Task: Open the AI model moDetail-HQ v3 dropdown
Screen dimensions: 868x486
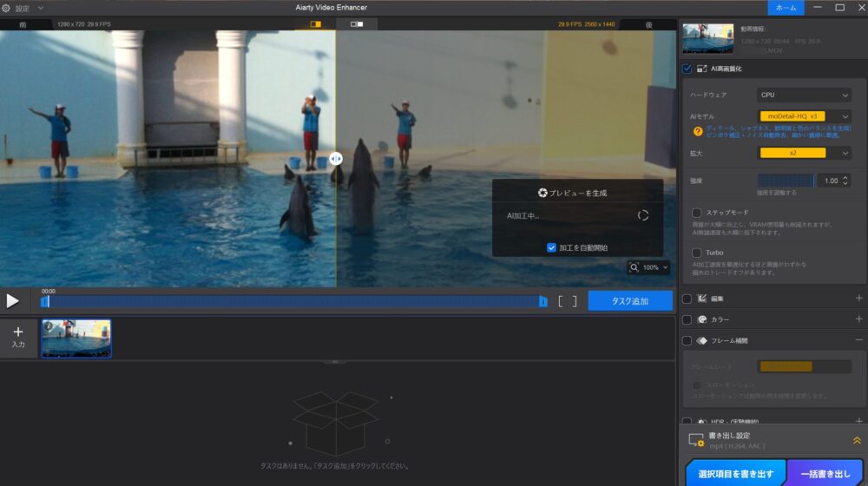Action: pyautogui.click(x=804, y=115)
